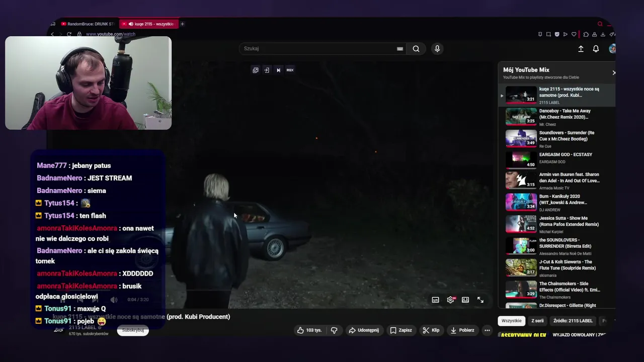Click the Subskrybuj button
Viewport: 644px width, 362px height.
[133, 330]
